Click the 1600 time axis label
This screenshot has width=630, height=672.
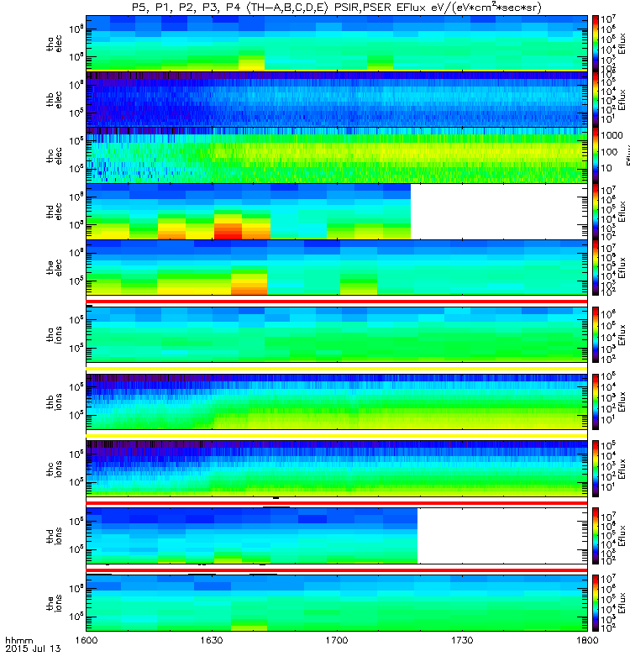pyautogui.click(x=87, y=640)
